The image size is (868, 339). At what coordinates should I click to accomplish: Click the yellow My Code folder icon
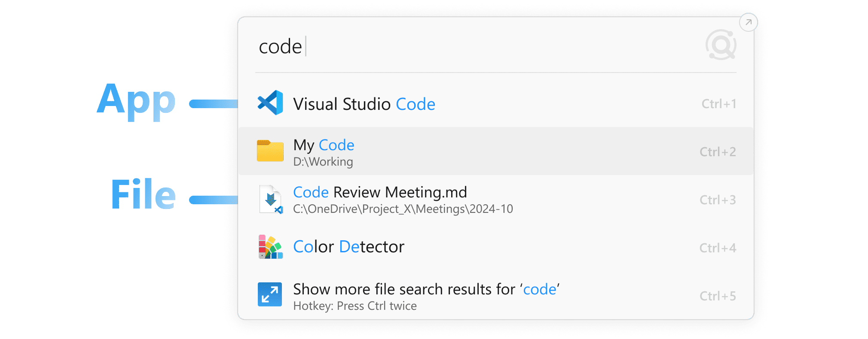coord(270,151)
